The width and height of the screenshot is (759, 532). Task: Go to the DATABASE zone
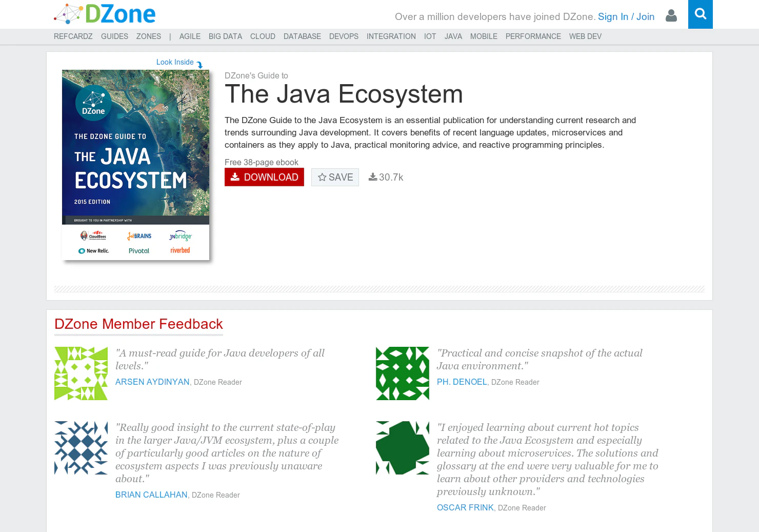pos(302,36)
